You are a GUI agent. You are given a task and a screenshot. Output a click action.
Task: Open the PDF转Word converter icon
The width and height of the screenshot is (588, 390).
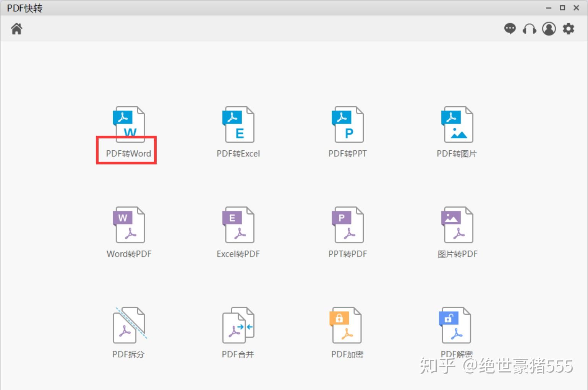pos(129,124)
